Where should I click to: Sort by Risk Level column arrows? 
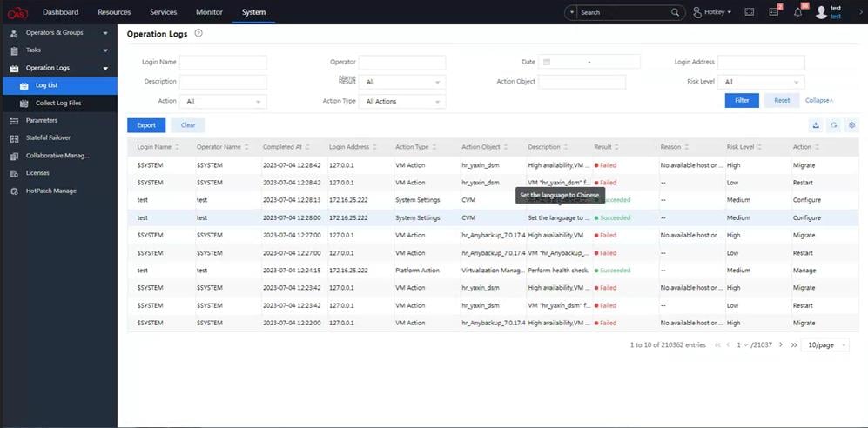(759, 147)
